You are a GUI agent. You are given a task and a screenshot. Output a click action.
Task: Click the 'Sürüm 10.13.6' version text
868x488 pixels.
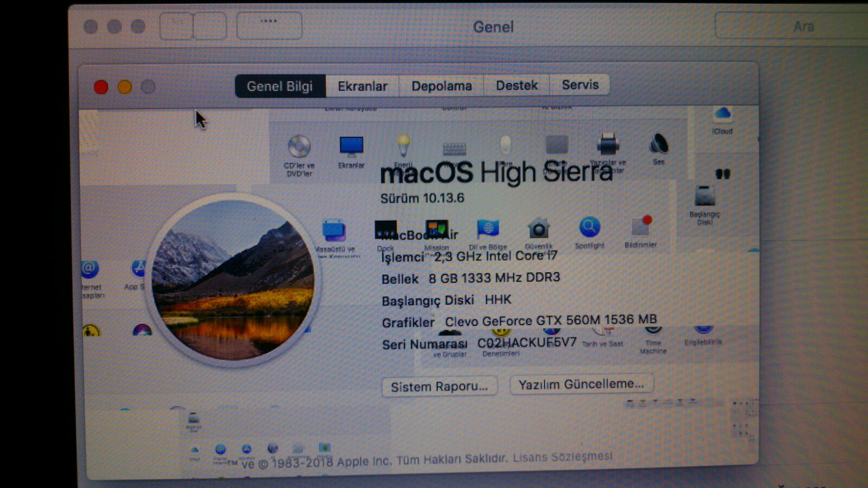(x=422, y=198)
